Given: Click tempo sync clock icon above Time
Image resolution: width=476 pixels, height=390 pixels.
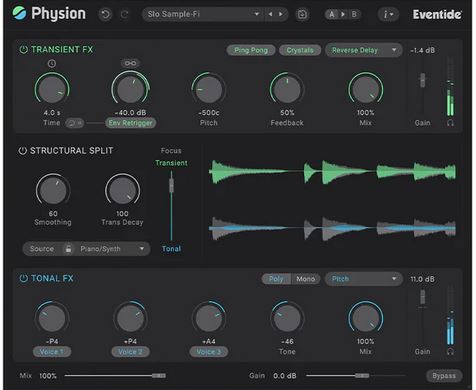Looking at the screenshot, I should pos(52,63).
